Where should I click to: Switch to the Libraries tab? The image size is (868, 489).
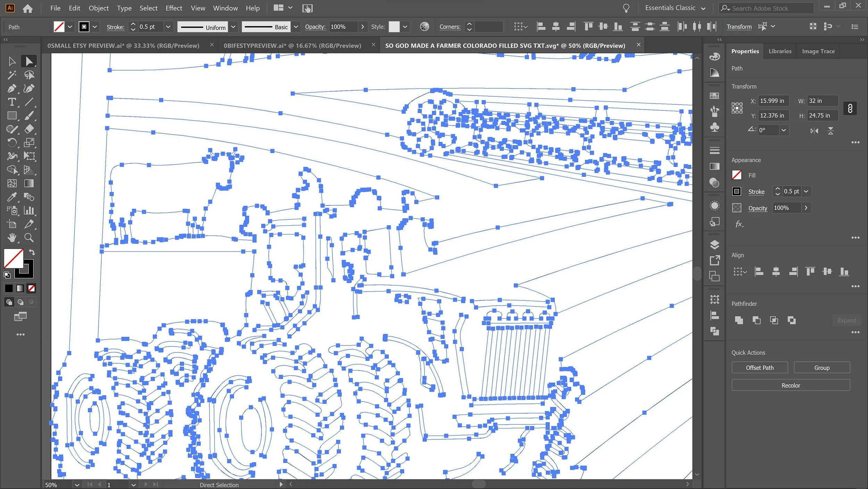click(x=780, y=51)
